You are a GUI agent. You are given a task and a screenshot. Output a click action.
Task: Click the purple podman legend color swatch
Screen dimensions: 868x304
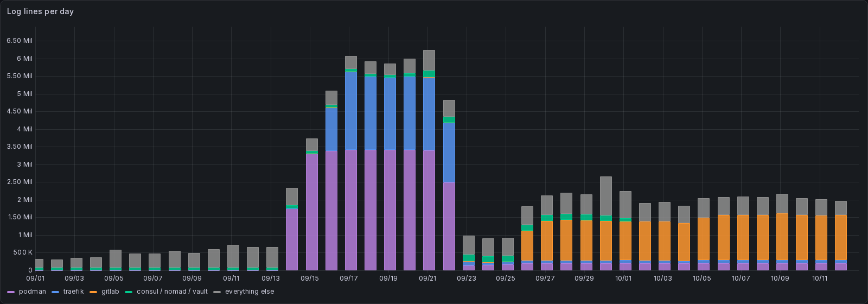click(x=11, y=292)
